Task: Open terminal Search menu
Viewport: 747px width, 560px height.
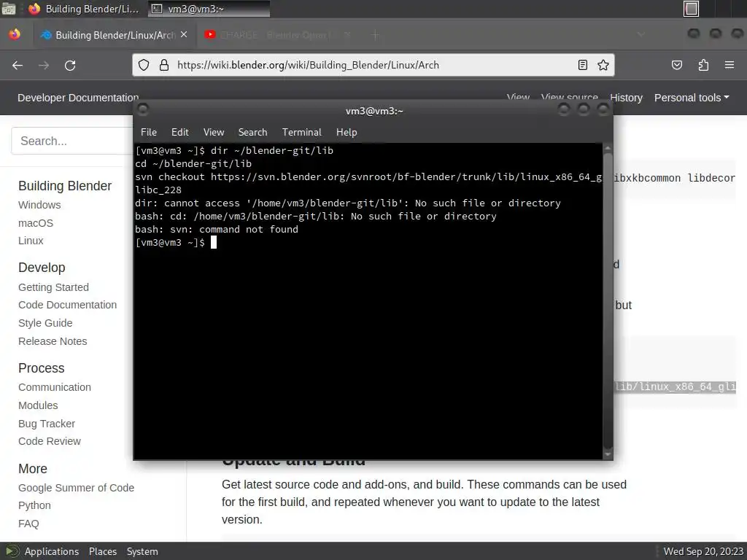Action: pos(252,133)
